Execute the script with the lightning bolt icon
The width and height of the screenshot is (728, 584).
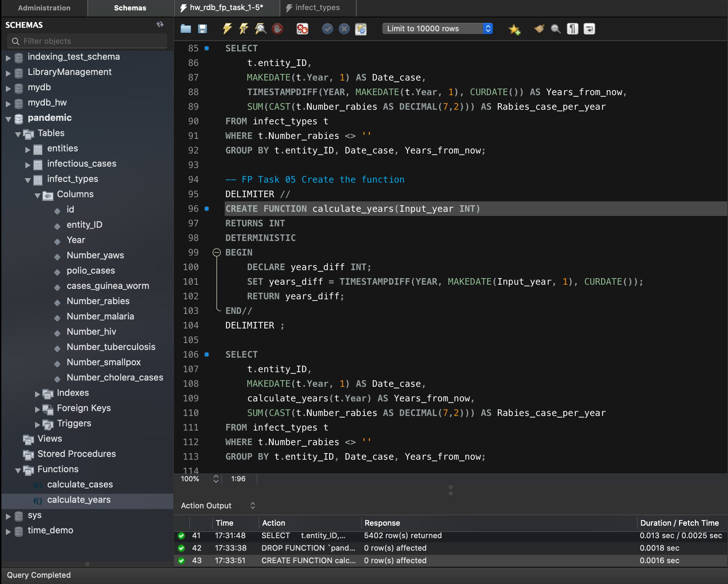(227, 29)
